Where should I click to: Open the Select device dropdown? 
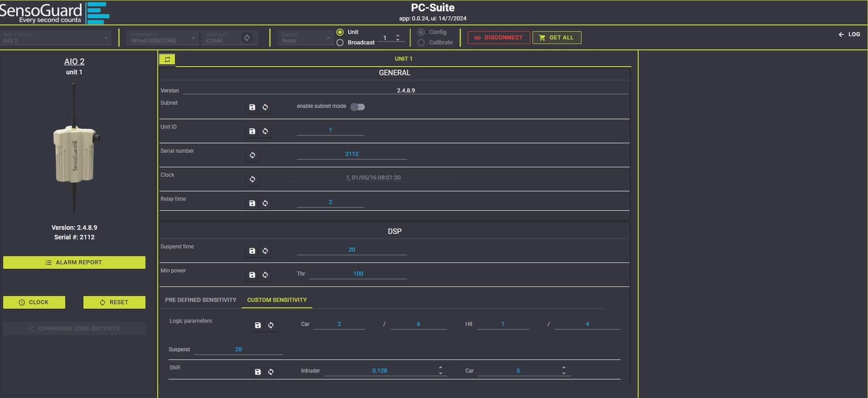point(56,38)
